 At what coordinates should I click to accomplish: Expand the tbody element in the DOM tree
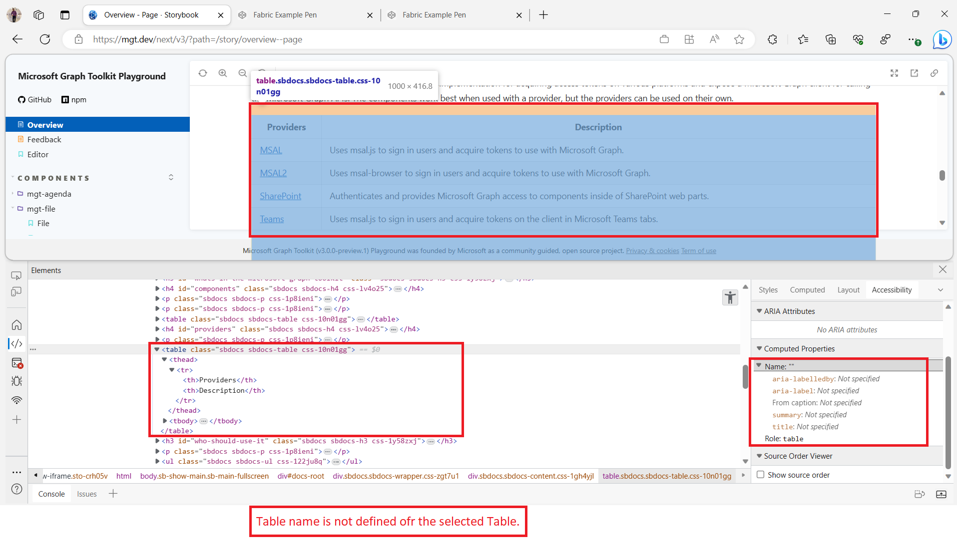click(165, 421)
